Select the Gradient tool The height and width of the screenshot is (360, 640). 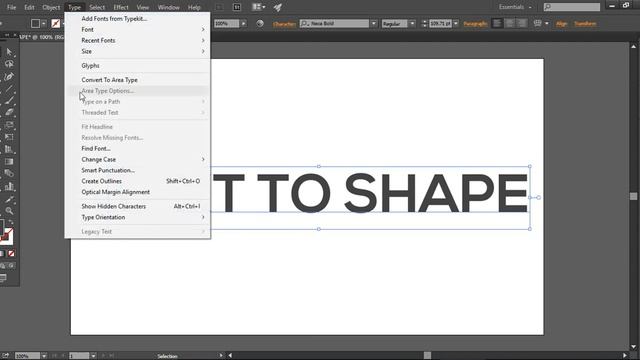[x=9, y=162]
